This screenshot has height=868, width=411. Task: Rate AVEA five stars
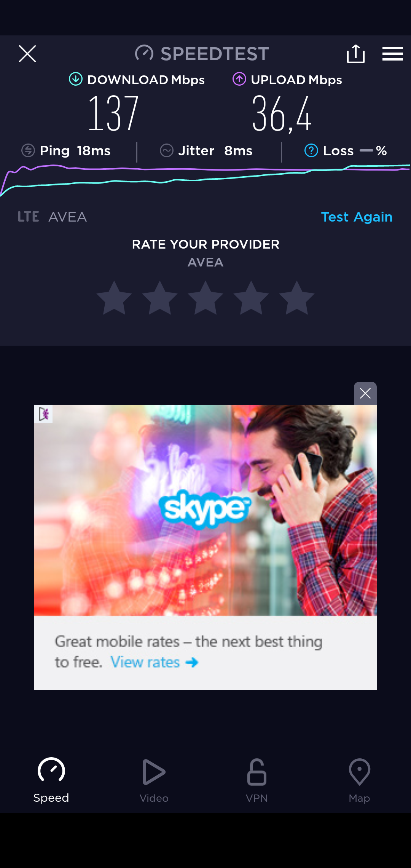point(297,298)
